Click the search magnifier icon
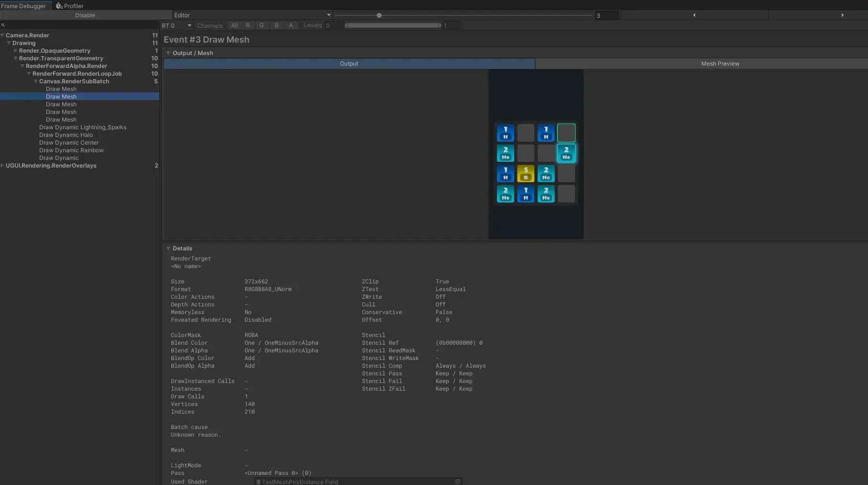Screen dimensions: 868x485 tap(3, 25)
